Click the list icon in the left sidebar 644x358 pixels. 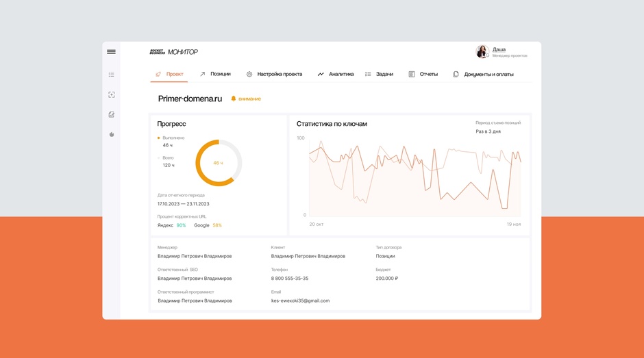coord(111,75)
